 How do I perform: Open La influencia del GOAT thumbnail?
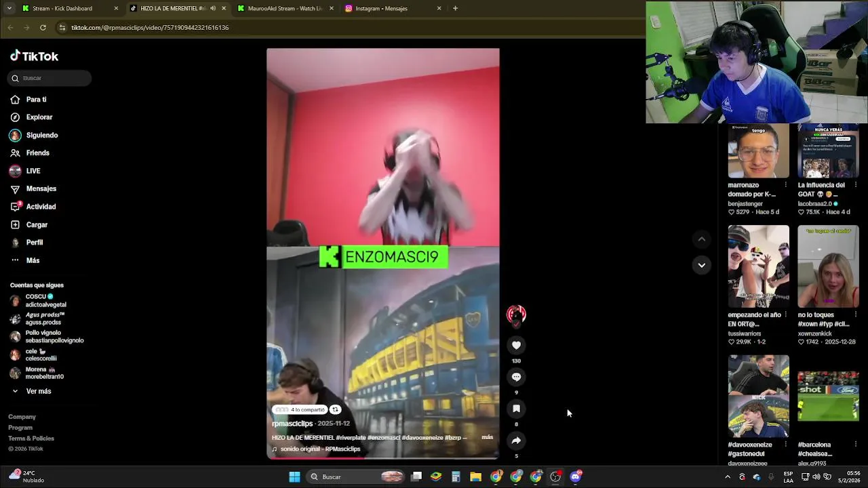click(828, 150)
